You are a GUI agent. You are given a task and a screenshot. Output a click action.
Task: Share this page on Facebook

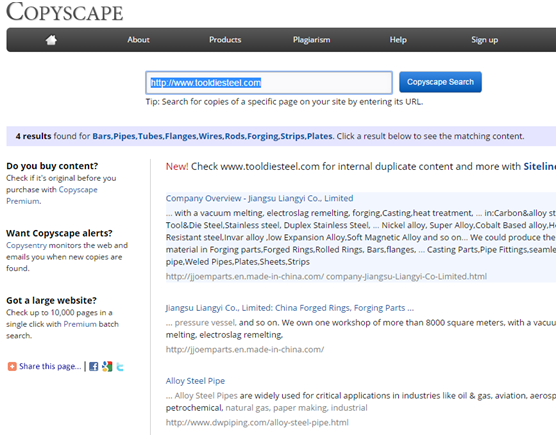click(x=94, y=367)
